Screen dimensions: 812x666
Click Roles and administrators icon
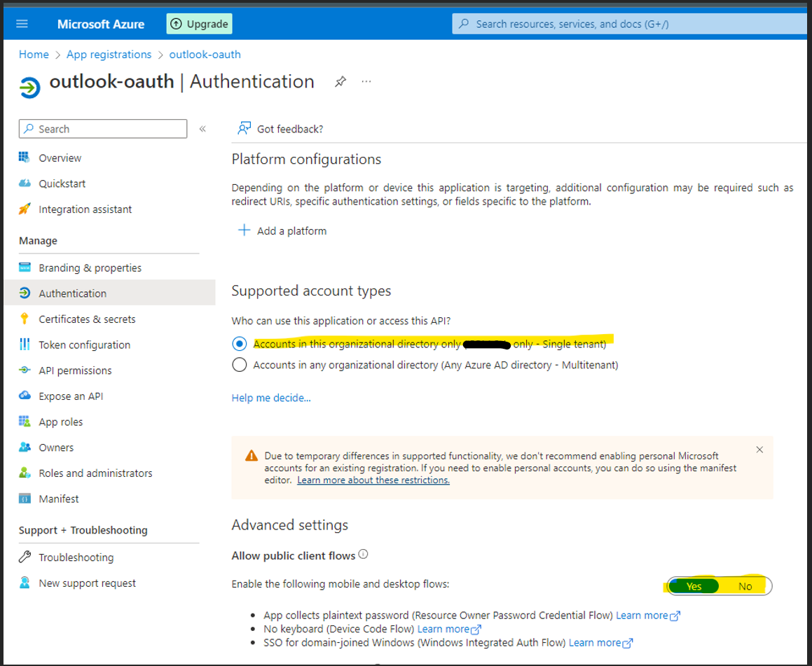pyautogui.click(x=25, y=473)
